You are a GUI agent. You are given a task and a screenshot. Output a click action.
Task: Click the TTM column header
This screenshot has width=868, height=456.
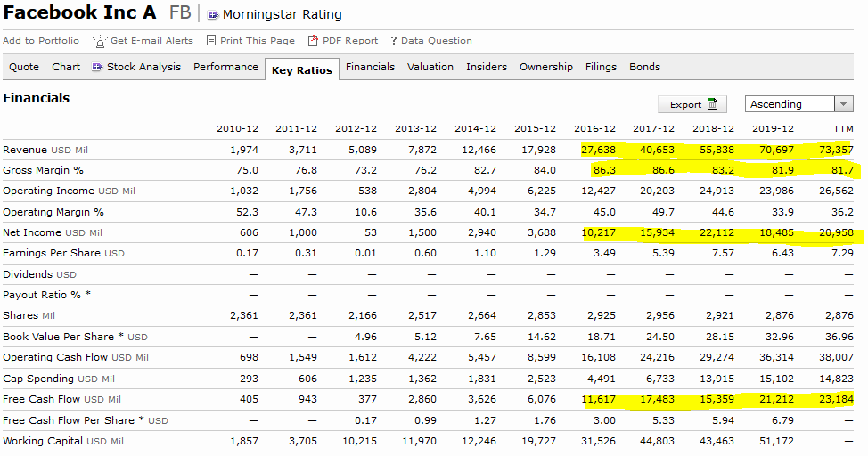[843, 129]
